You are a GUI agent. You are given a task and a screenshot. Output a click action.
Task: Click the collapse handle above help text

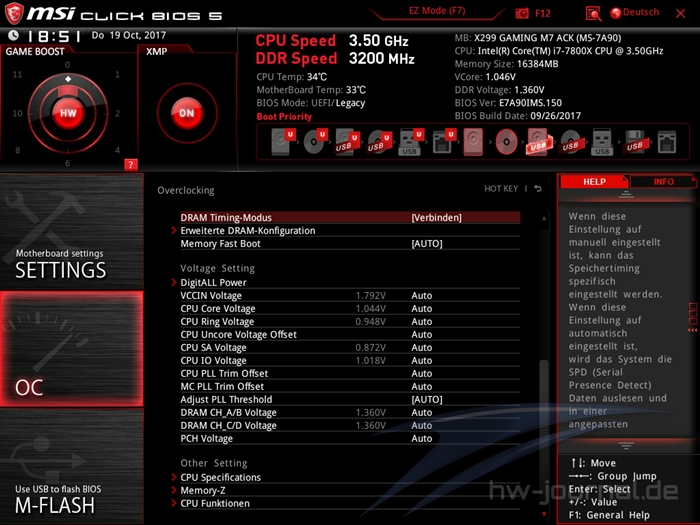click(x=625, y=195)
